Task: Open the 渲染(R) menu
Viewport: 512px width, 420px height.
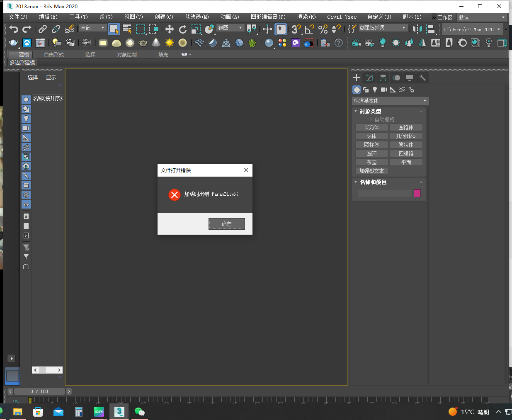Action: point(306,17)
